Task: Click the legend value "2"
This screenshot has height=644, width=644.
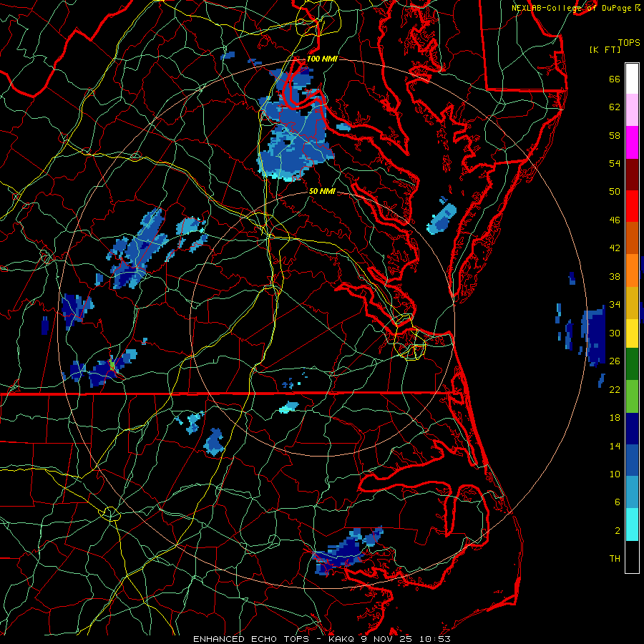Action: [617, 531]
